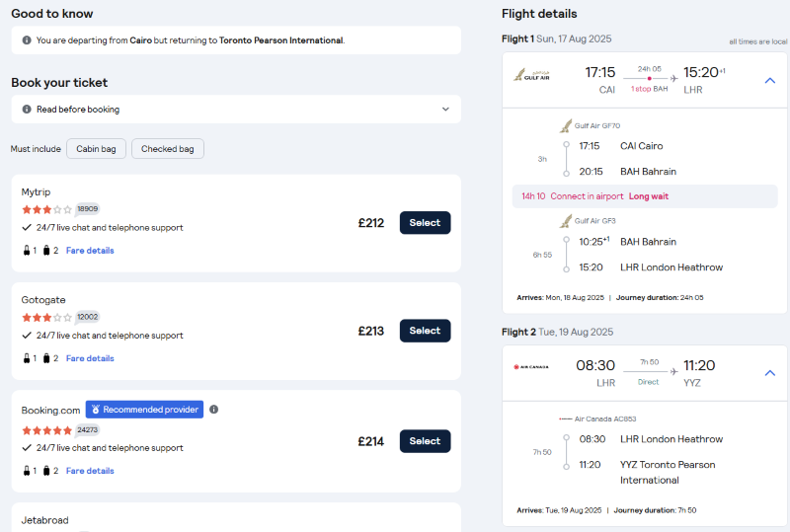Click the YYZ Toronto Pearson International arrival row
Image resolution: width=790 pixels, height=532 pixels.
tap(647, 473)
